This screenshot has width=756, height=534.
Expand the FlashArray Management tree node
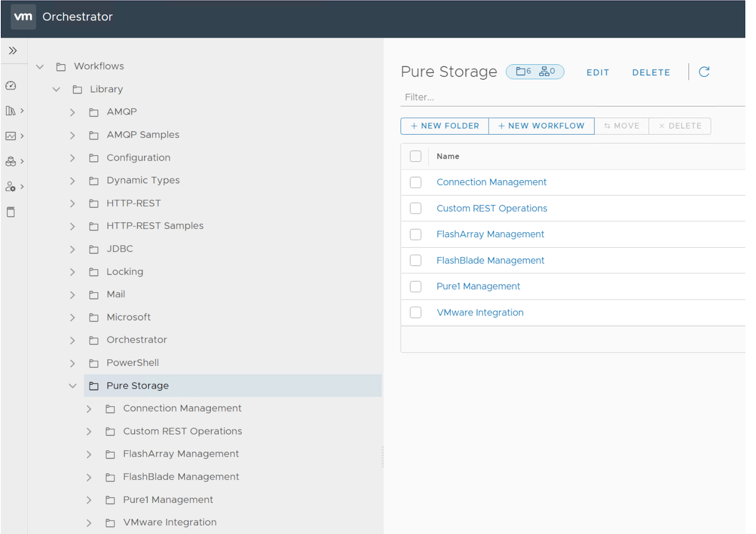[x=89, y=454]
